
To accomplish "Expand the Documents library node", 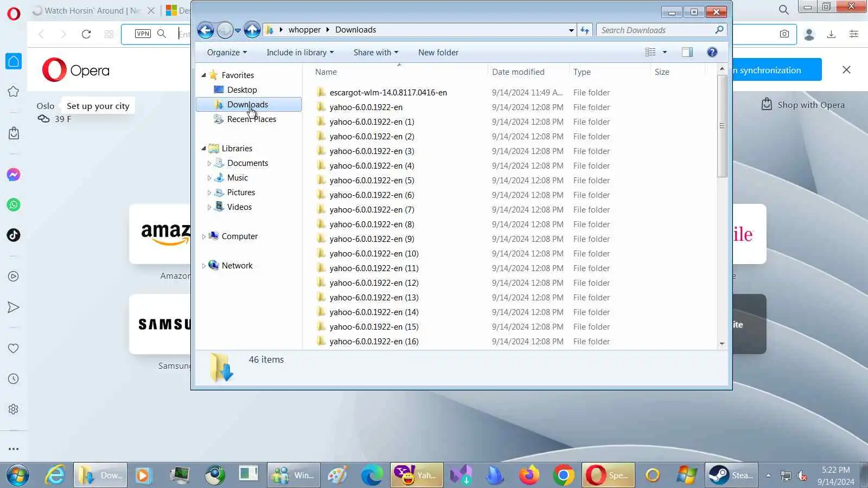I will pos(209,163).
